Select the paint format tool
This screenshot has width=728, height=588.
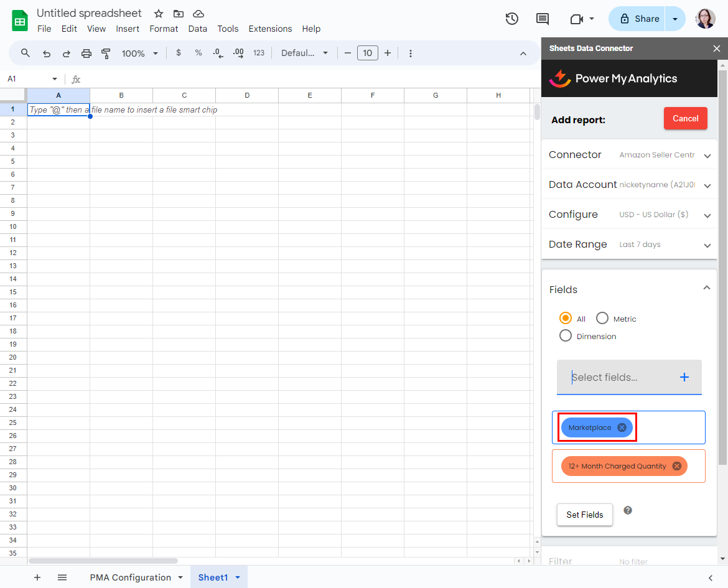(106, 54)
